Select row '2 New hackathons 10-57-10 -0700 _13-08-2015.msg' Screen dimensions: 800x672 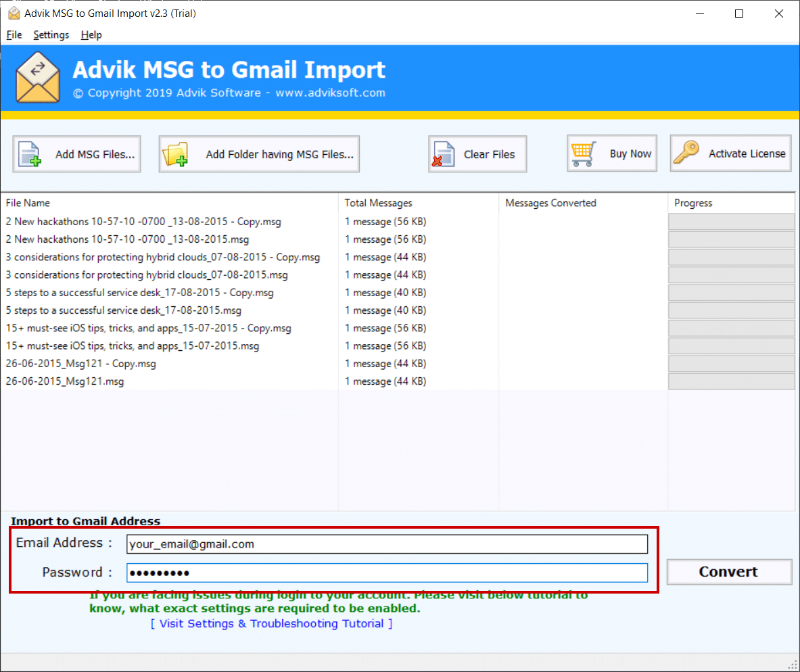coord(128,239)
